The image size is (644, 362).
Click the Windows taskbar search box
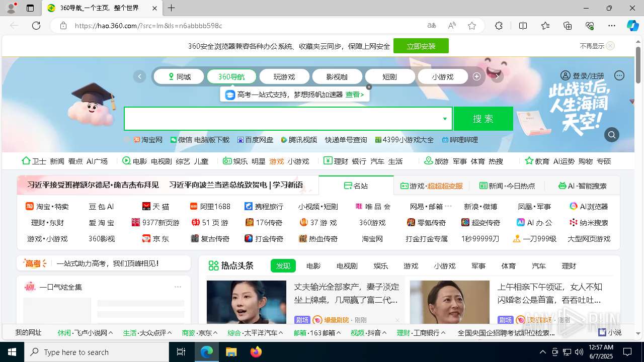click(x=97, y=352)
